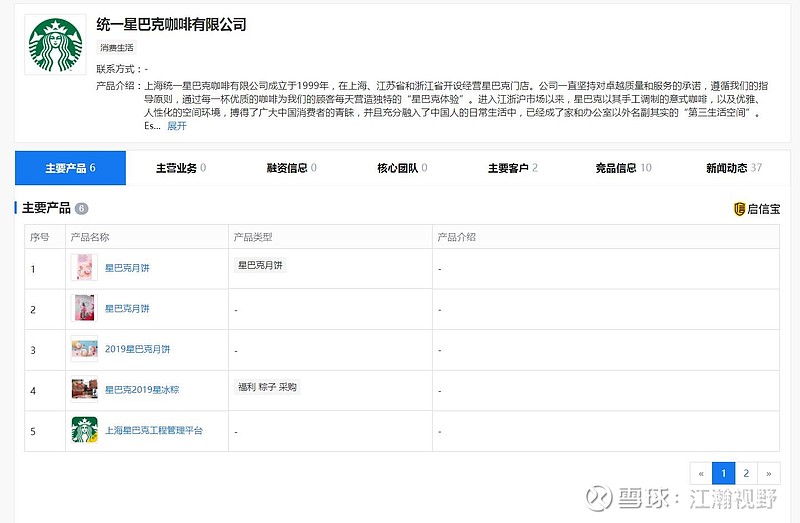The image size is (800, 523).
Task: Select page 1 in pagination
Action: [x=723, y=474]
